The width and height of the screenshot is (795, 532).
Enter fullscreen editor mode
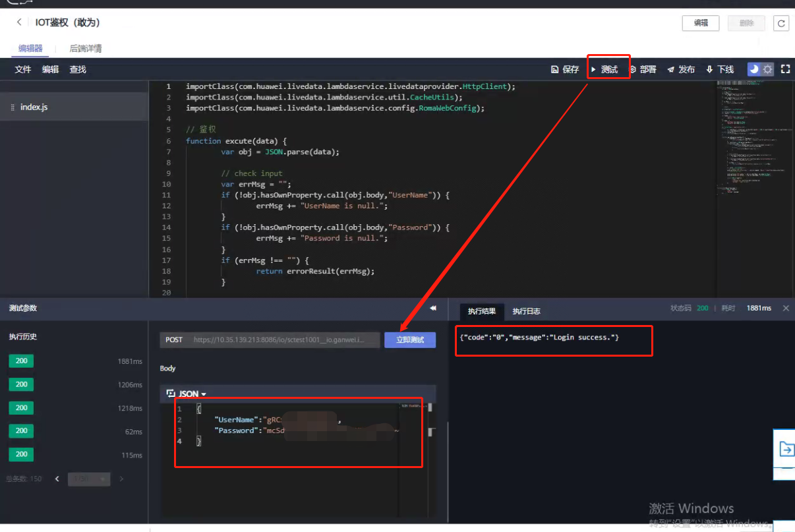[785, 69]
